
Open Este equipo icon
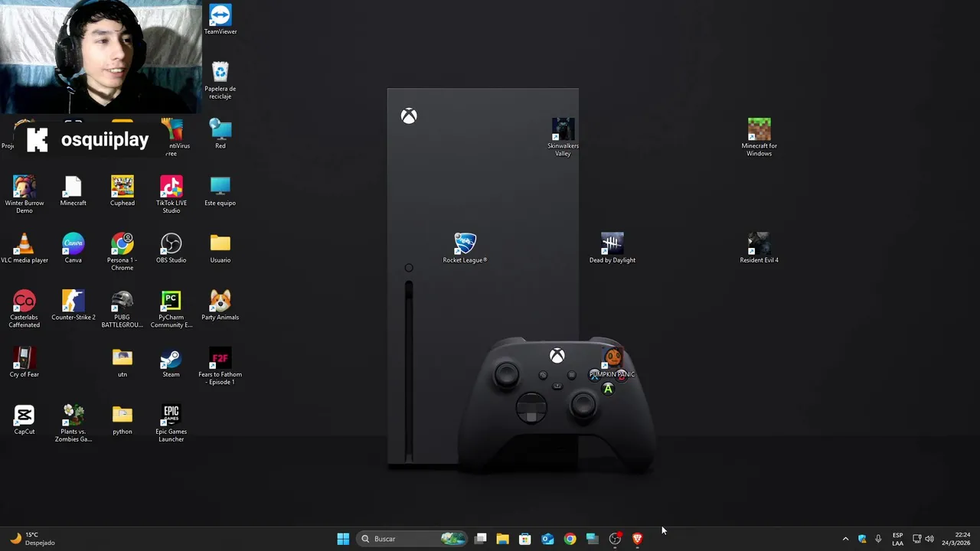point(220,191)
